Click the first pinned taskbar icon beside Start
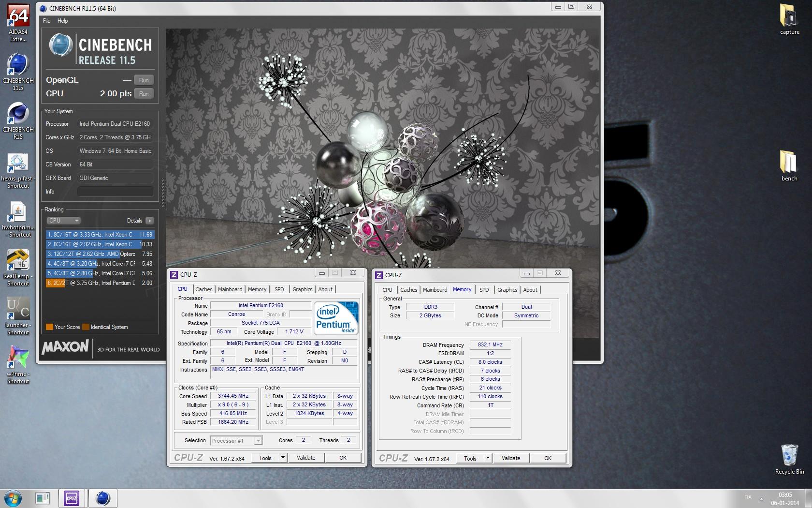The image size is (812, 508). [43, 498]
